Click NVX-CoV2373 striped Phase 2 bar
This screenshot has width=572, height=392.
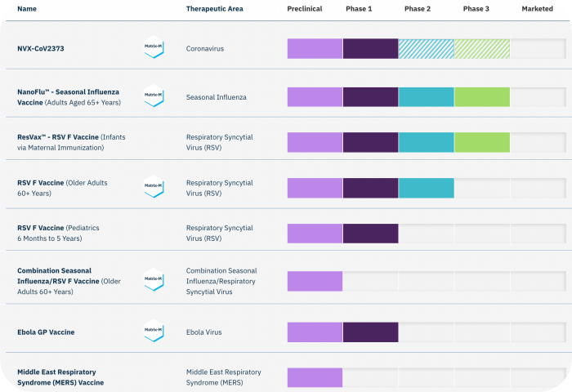[x=426, y=49]
